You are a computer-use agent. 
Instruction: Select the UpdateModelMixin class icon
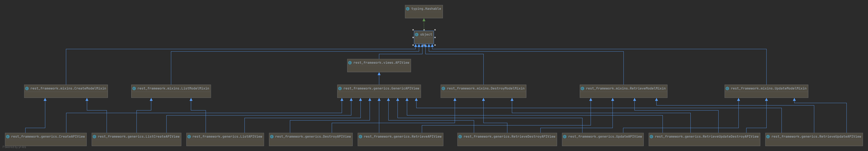(728, 88)
